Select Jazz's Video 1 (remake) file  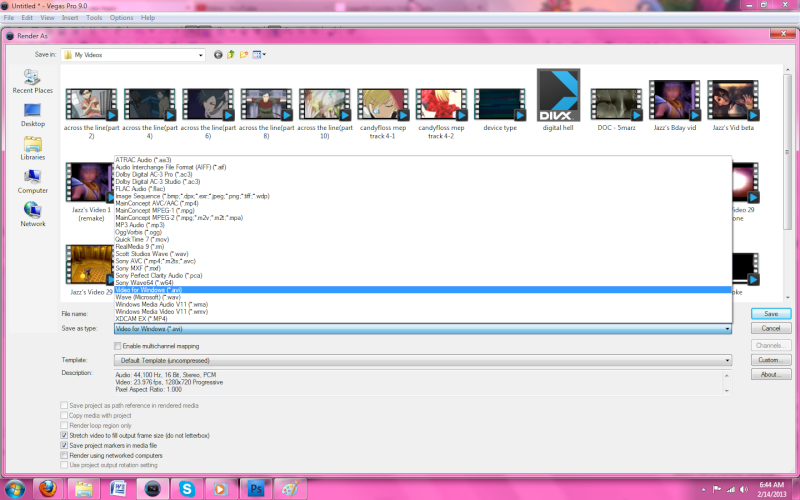coord(90,192)
